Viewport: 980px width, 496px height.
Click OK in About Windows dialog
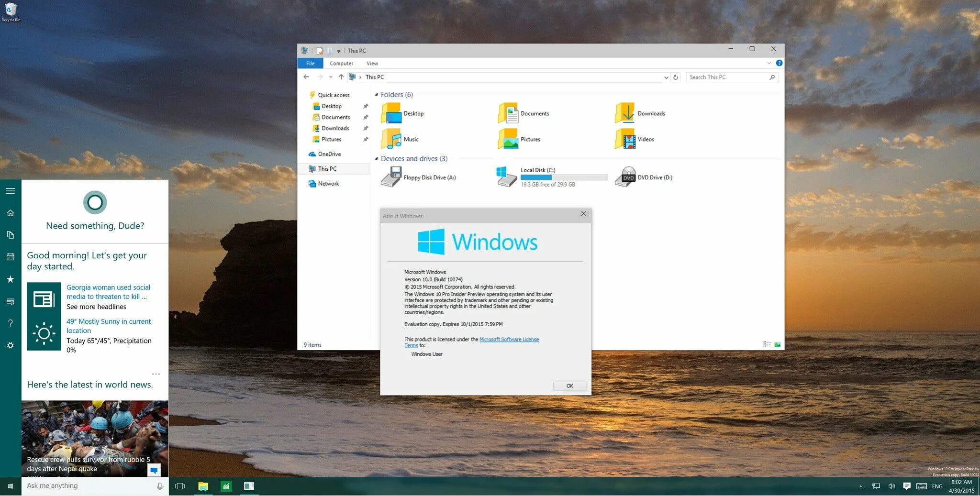coord(570,386)
